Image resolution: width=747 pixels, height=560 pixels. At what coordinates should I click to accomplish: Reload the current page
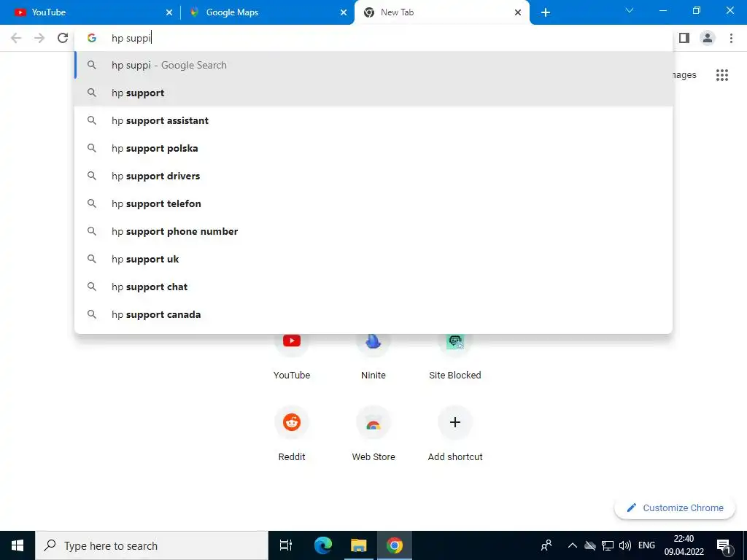point(63,38)
